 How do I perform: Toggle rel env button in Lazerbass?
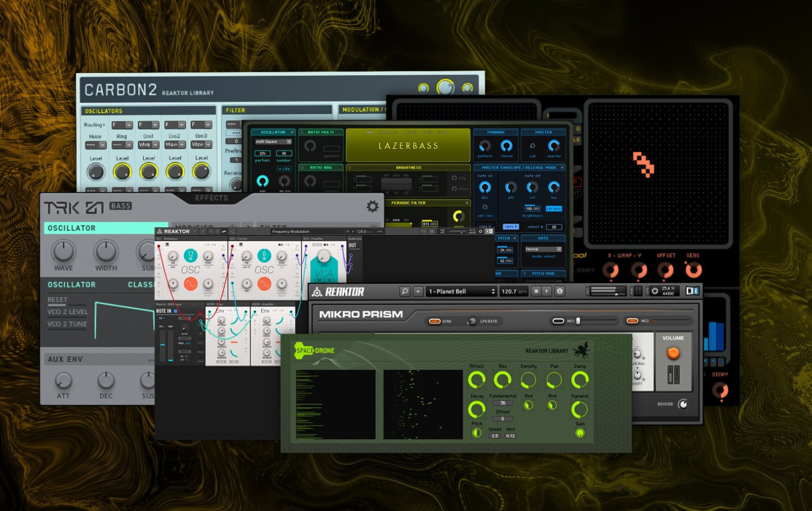tap(554, 209)
